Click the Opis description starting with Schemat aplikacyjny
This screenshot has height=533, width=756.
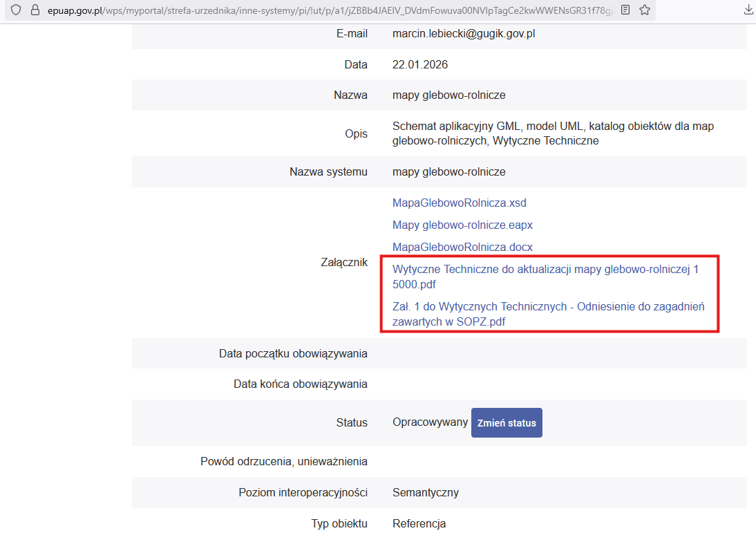click(552, 133)
